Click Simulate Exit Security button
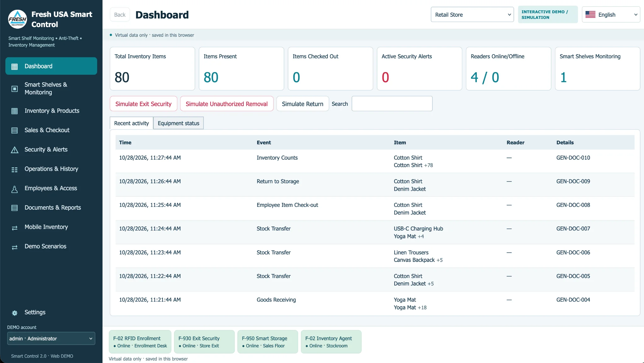The width and height of the screenshot is (644, 363). click(x=143, y=104)
